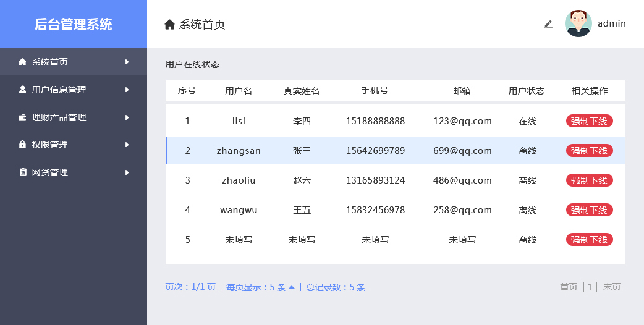This screenshot has height=325, width=644.
Task: Open the 网贷管理 menu item
Action: pyautogui.click(x=50, y=172)
